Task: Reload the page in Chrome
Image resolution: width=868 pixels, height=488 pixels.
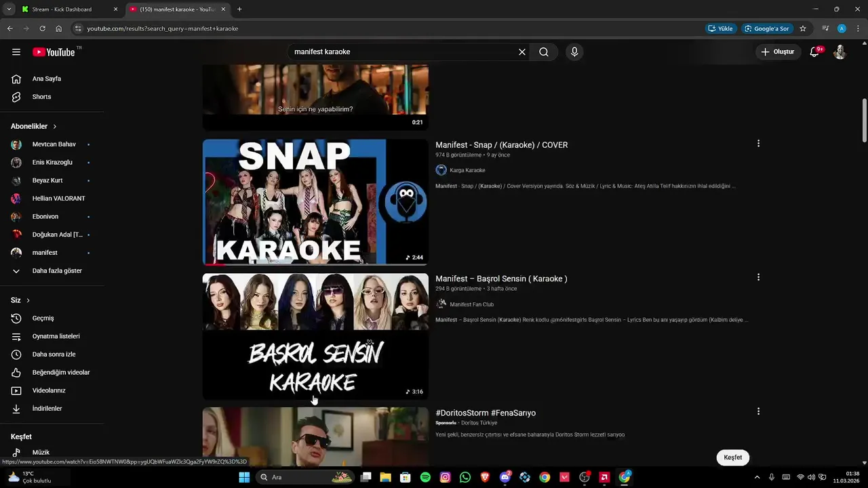Action: (x=42, y=28)
